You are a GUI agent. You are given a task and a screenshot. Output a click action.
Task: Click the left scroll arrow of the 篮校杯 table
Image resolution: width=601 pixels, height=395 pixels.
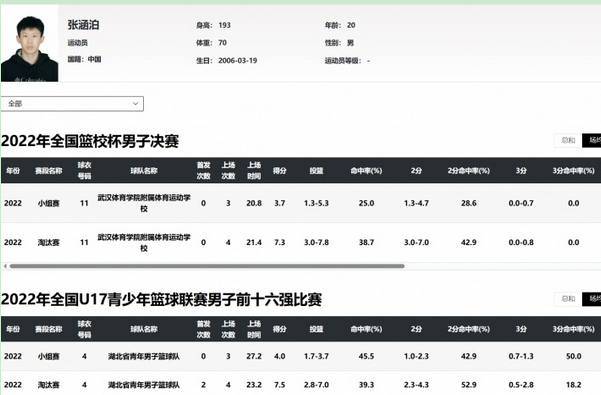[5, 266]
